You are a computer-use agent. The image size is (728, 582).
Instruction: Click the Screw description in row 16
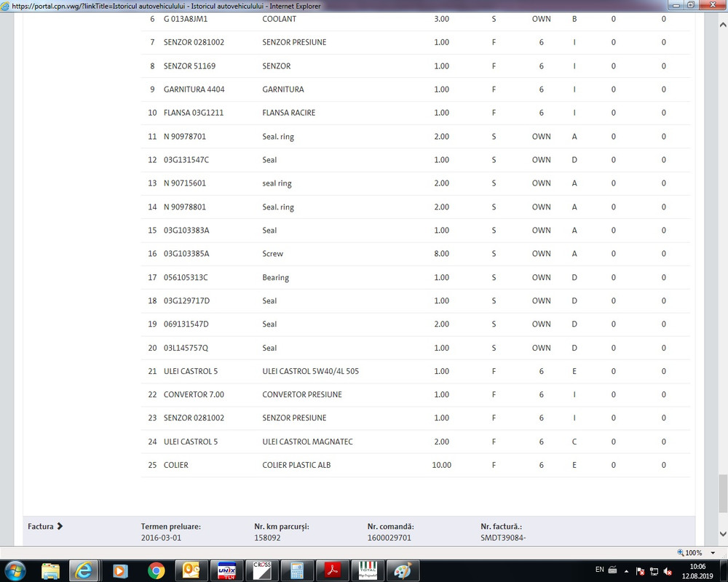272,254
